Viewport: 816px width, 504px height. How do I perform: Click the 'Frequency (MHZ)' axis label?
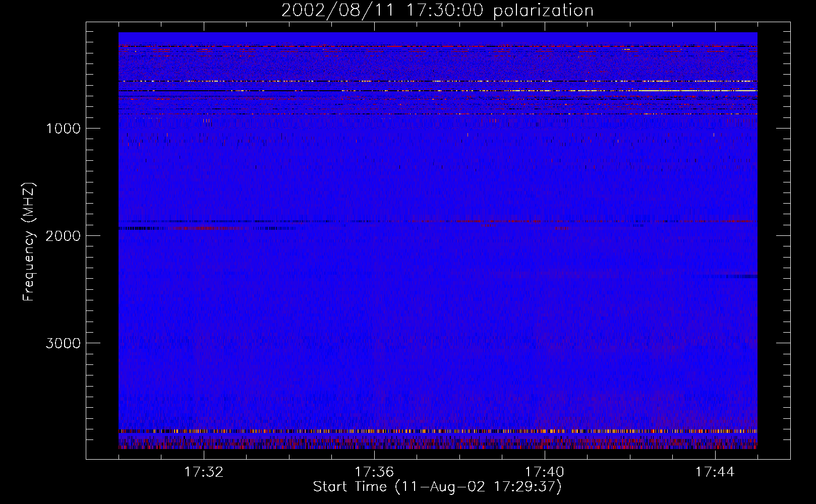click(29, 242)
